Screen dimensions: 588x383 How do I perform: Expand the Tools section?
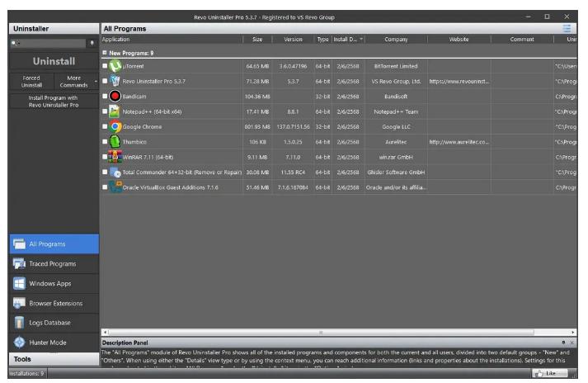click(54, 359)
